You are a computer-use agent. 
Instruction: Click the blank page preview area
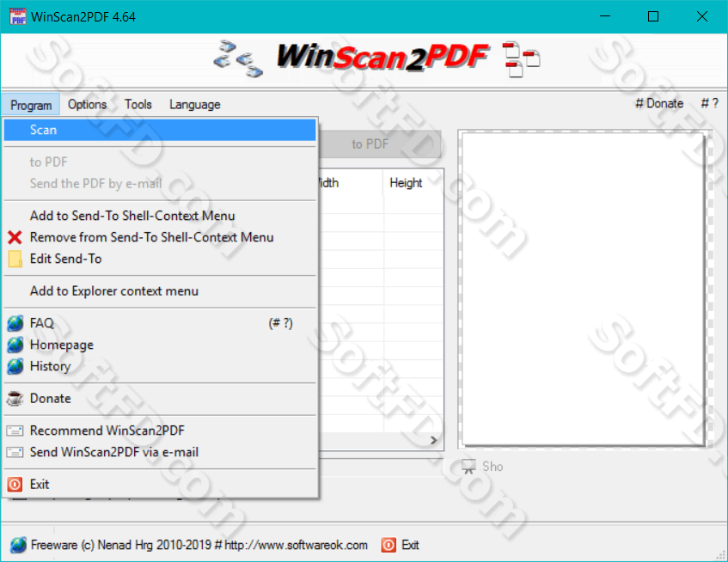(x=584, y=289)
